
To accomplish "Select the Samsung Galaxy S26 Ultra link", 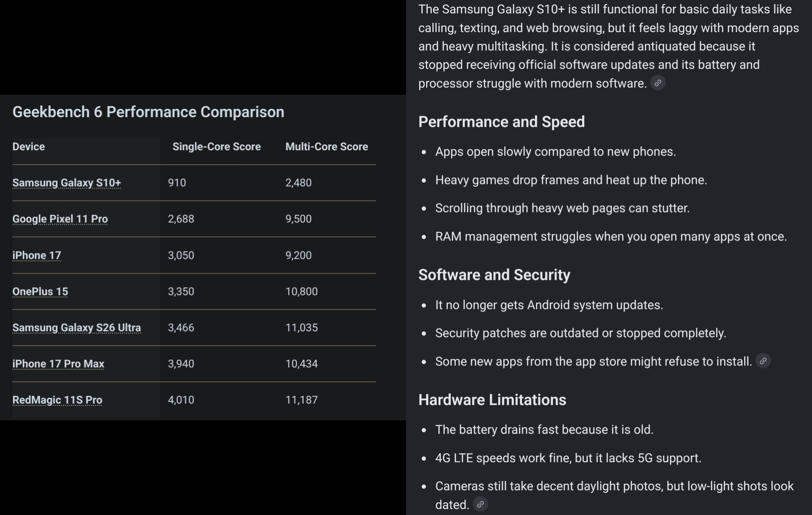I will [x=77, y=327].
